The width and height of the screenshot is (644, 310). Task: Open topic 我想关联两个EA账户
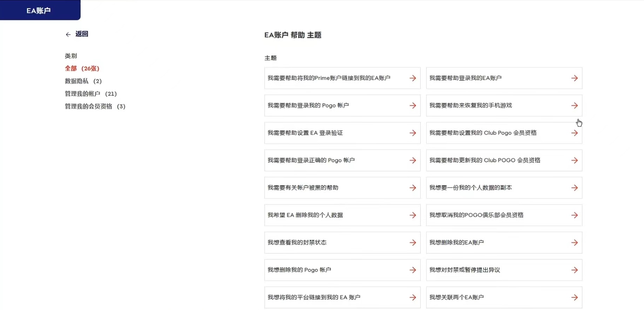click(504, 297)
